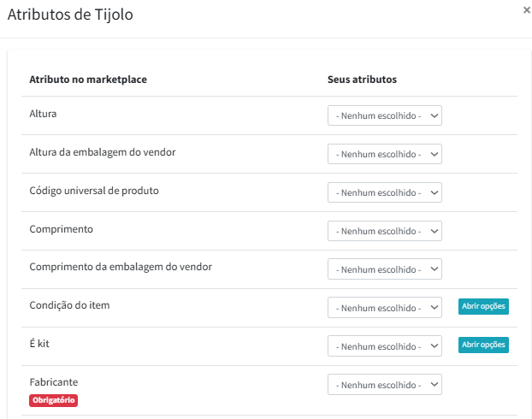Click the Altura row label
The image size is (532, 419).
tap(44, 113)
